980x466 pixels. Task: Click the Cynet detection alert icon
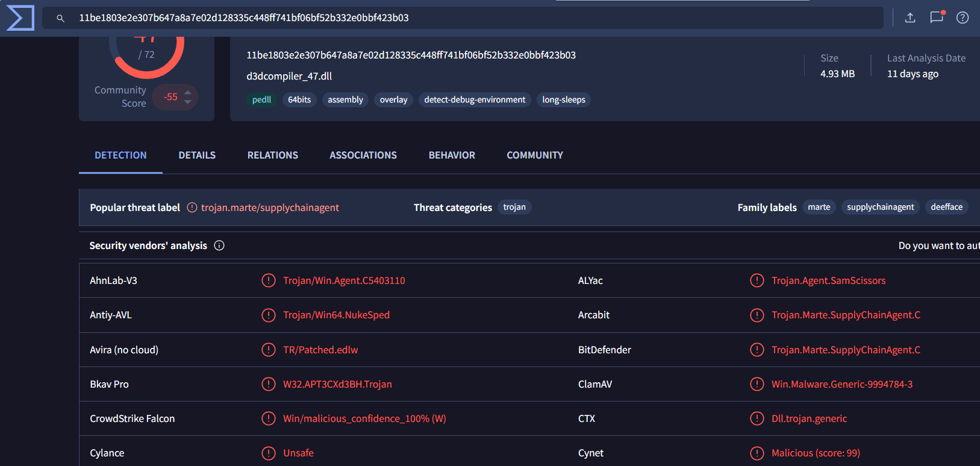click(757, 453)
